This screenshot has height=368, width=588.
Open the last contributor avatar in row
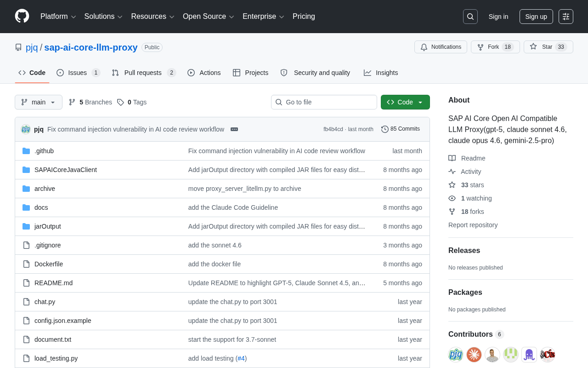coord(548,355)
